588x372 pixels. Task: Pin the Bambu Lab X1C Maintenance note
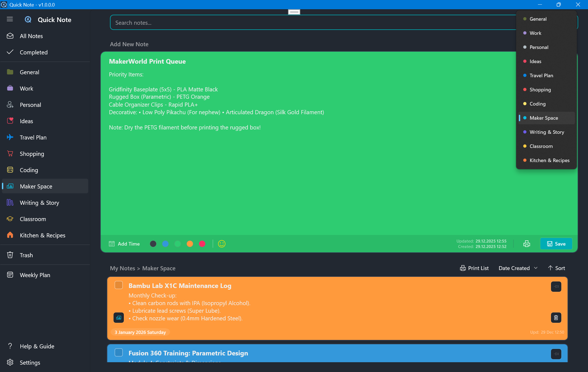556,286
